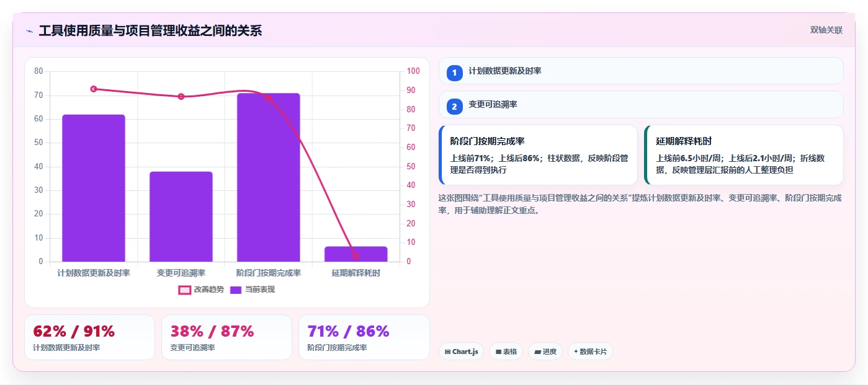868x385 pixels.
Task: Click the trend line point above 变更可追溯率
Action: coord(181,97)
